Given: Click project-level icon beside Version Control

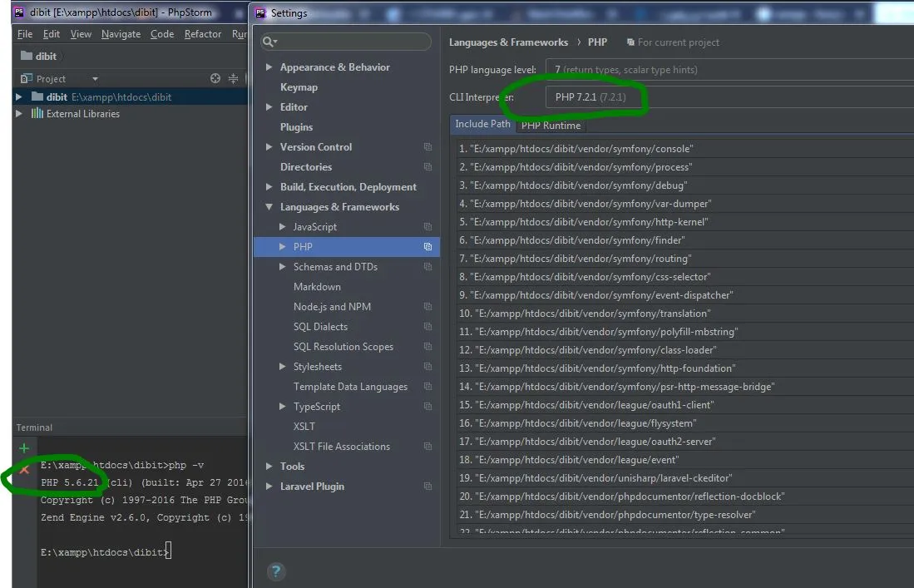Looking at the screenshot, I should tap(427, 147).
